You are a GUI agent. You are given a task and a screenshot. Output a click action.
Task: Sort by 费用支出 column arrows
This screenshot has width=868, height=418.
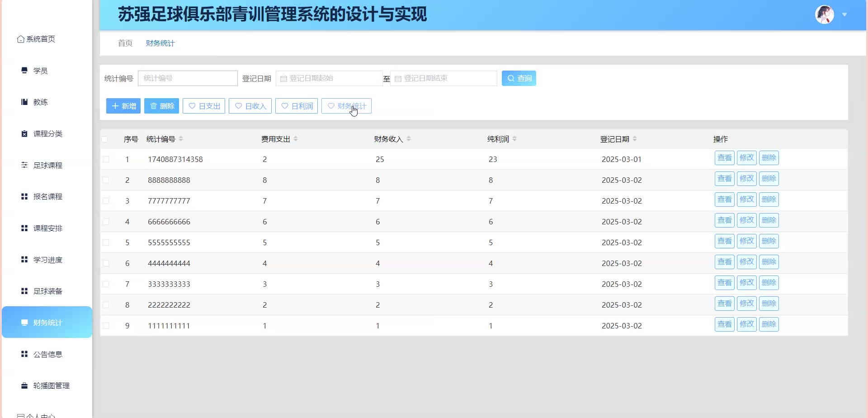click(x=296, y=139)
